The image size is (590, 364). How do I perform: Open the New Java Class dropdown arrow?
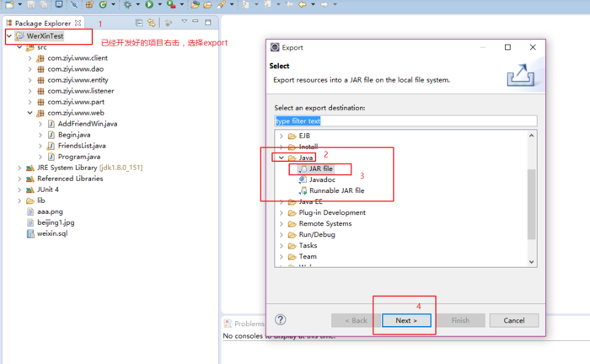tap(113, 4)
